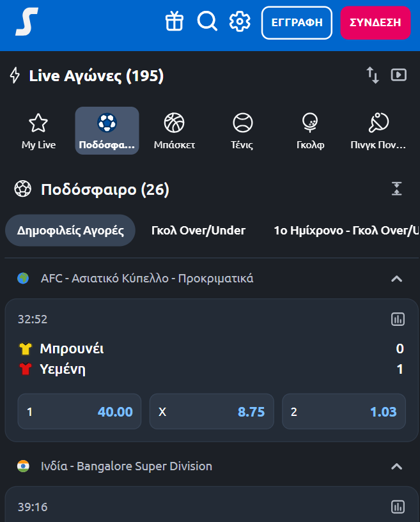Open the live stream video icon
Image resolution: width=420 pixels, height=522 pixels.
(399, 74)
